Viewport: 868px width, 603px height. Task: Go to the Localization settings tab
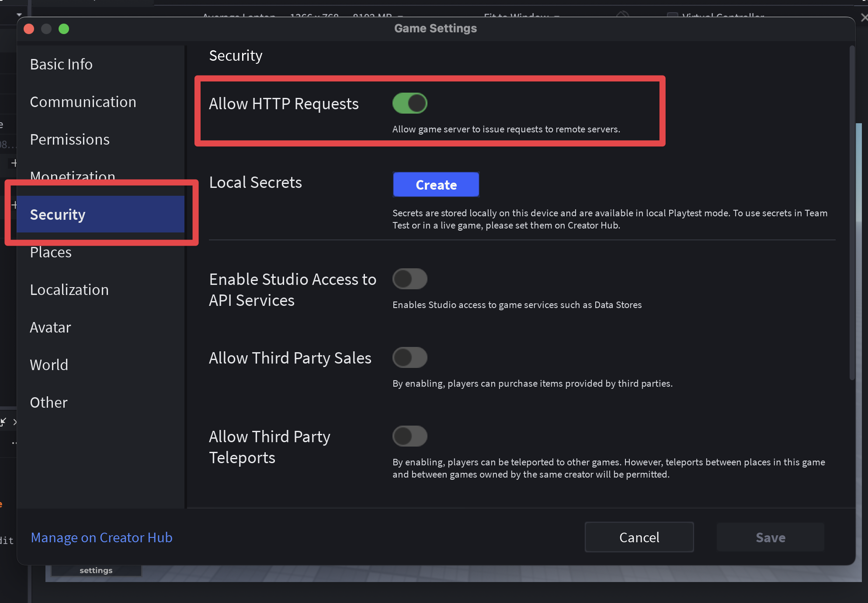point(69,290)
